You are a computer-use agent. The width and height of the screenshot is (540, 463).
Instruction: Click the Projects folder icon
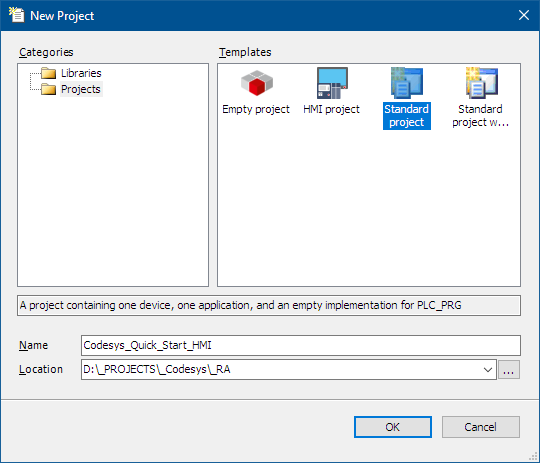tap(48, 89)
